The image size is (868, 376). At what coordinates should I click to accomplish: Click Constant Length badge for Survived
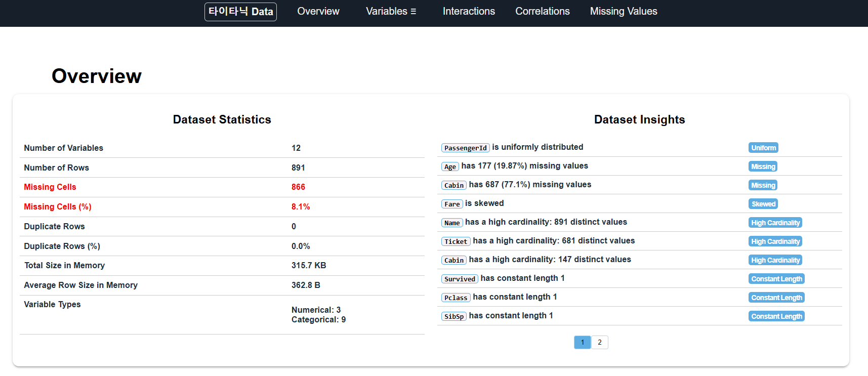point(776,279)
